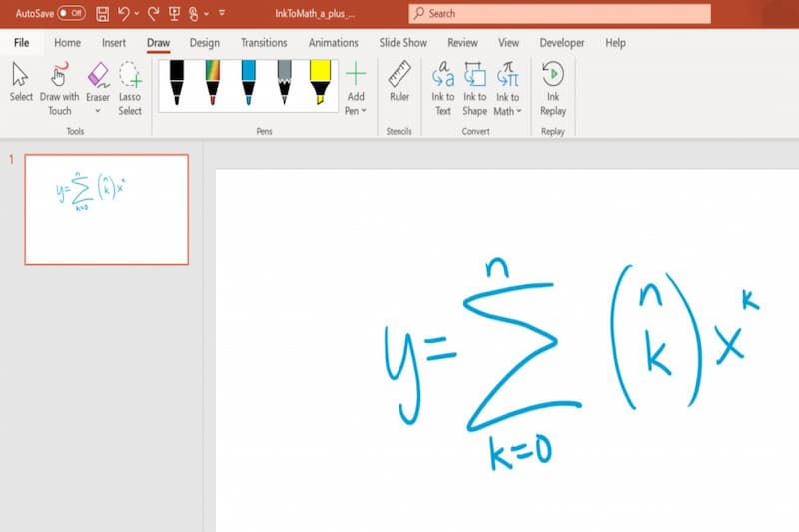Convert with Ink to Text

click(x=443, y=89)
